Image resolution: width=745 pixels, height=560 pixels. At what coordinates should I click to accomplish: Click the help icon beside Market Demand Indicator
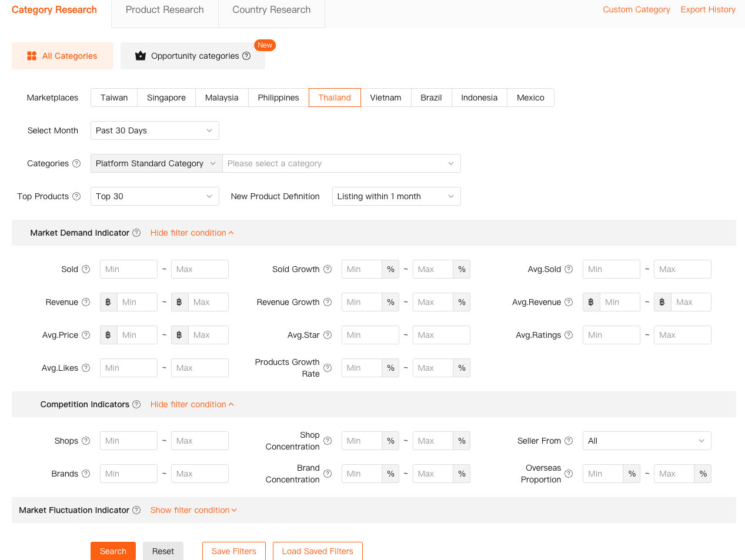pos(136,233)
